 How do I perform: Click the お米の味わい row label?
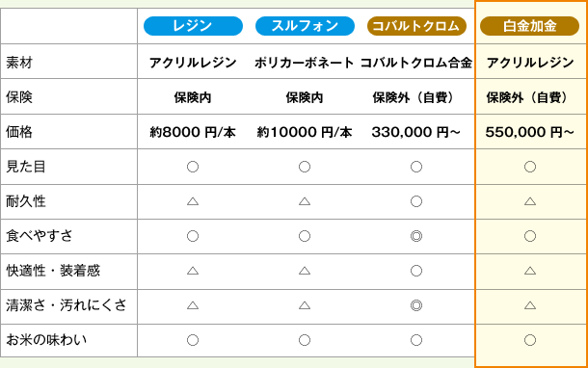click(x=46, y=340)
